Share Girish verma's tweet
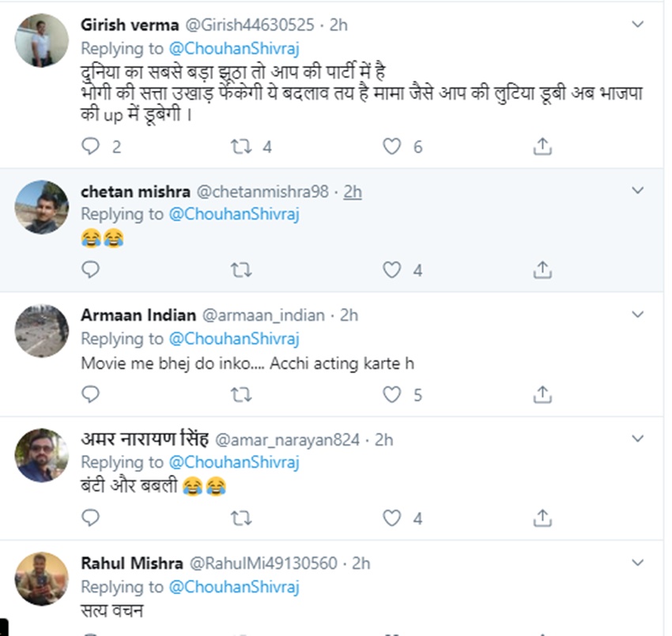 542,146
